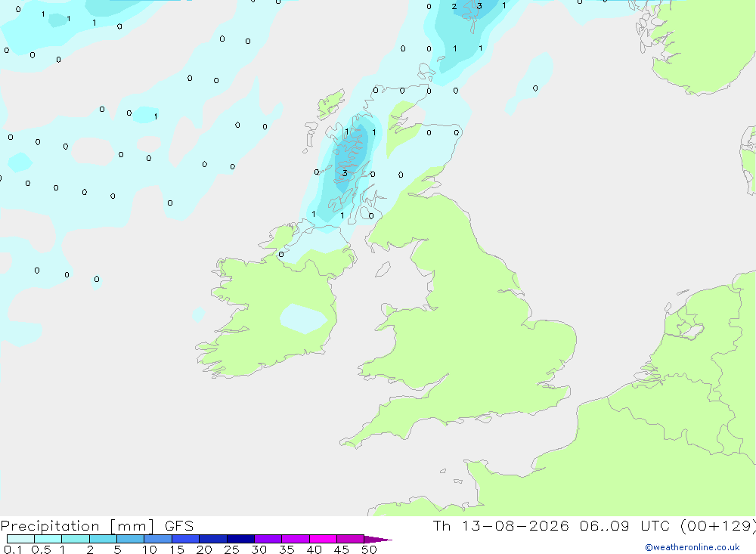This screenshot has width=756, height=554.
Task: Click the '(00+129)' forecast offset text
Action: pyautogui.click(x=718, y=526)
